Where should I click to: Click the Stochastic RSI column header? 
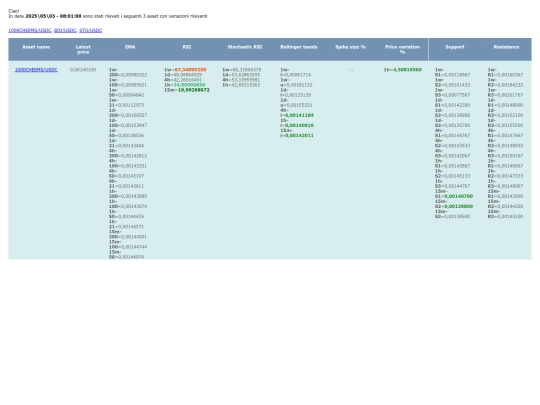click(245, 47)
